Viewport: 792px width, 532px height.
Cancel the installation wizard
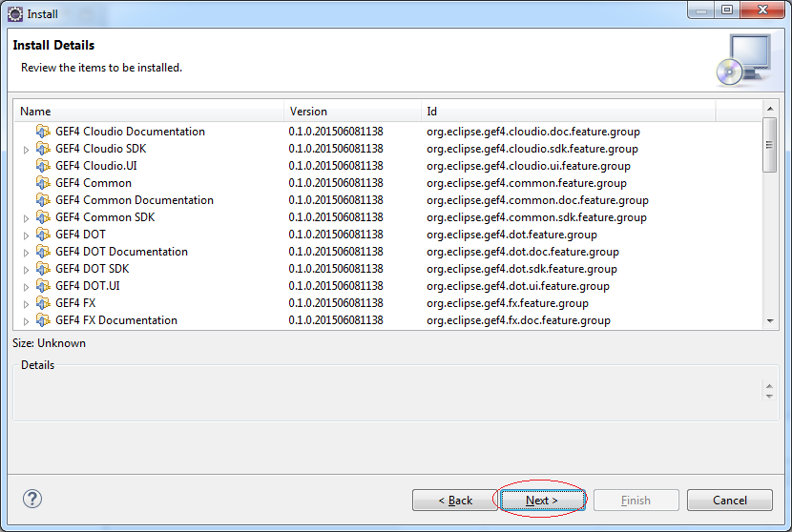coord(730,501)
